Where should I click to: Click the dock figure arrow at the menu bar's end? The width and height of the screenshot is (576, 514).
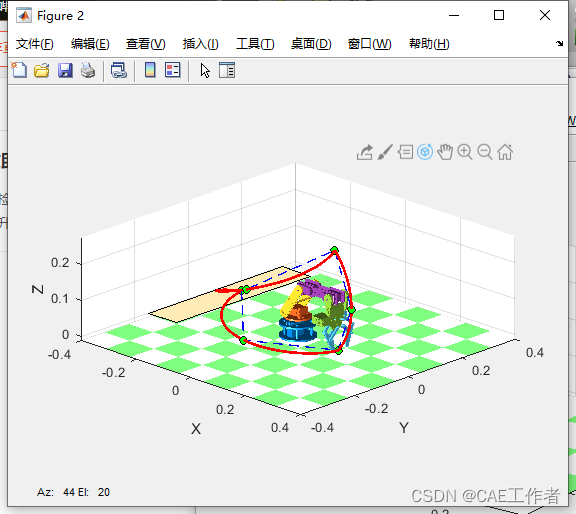coord(559,43)
